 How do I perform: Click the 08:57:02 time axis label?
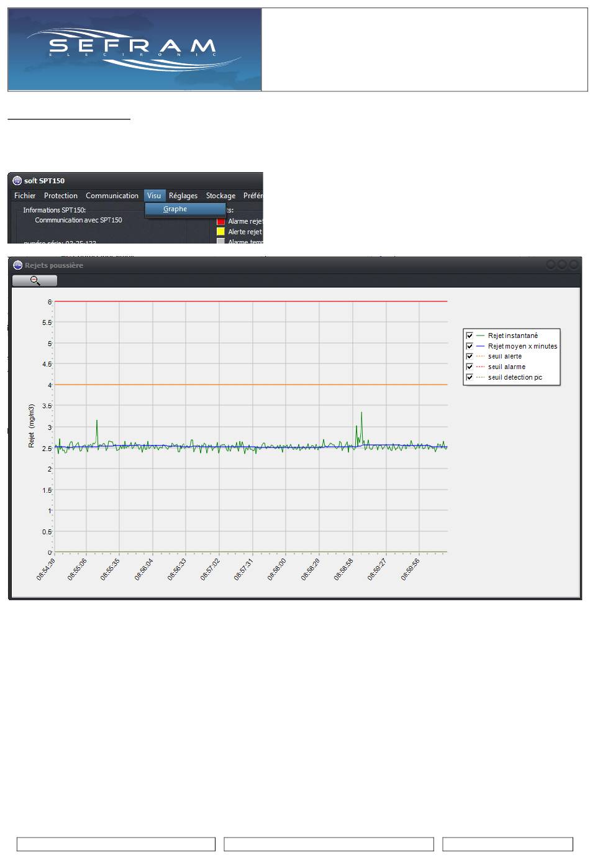(210, 569)
